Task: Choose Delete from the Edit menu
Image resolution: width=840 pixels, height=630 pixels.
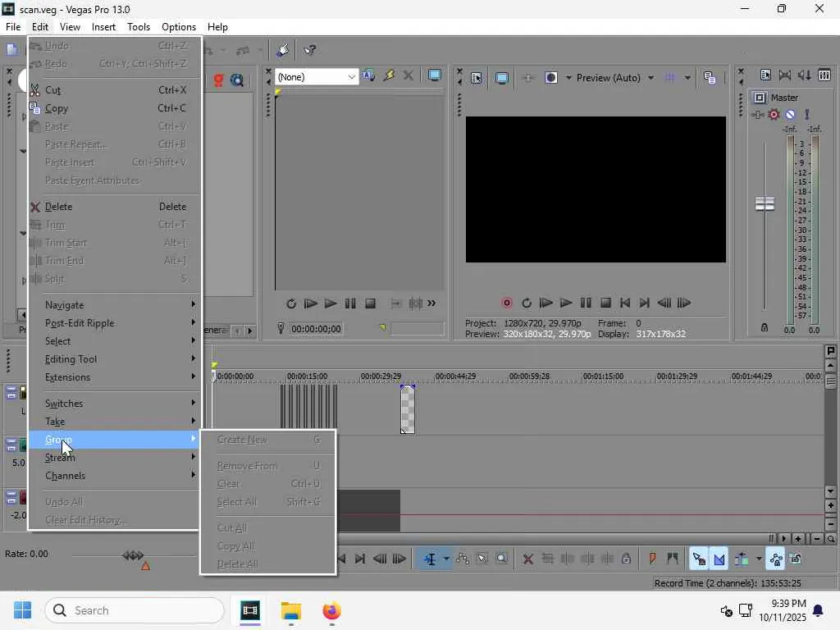Action: (x=115, y=207)
